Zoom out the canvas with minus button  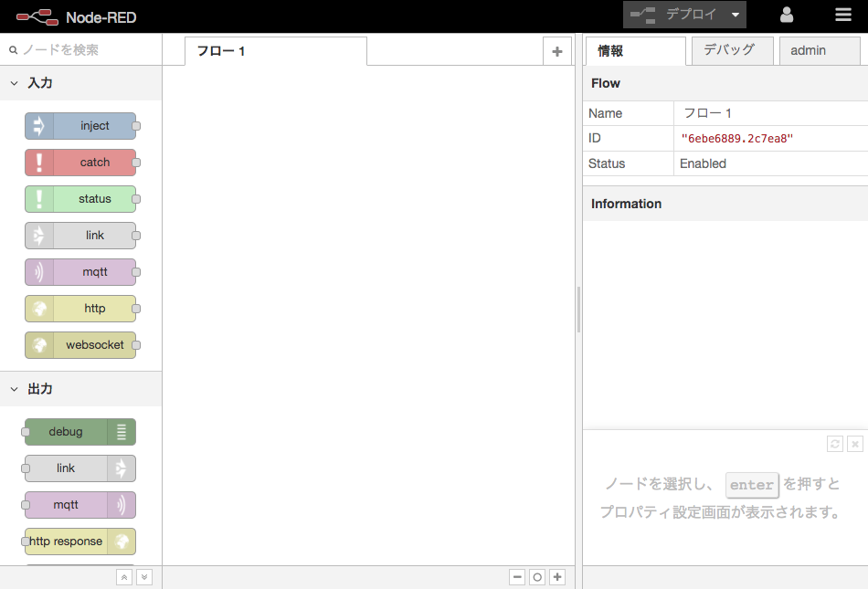pyautogui.click(x=517, y=577)
